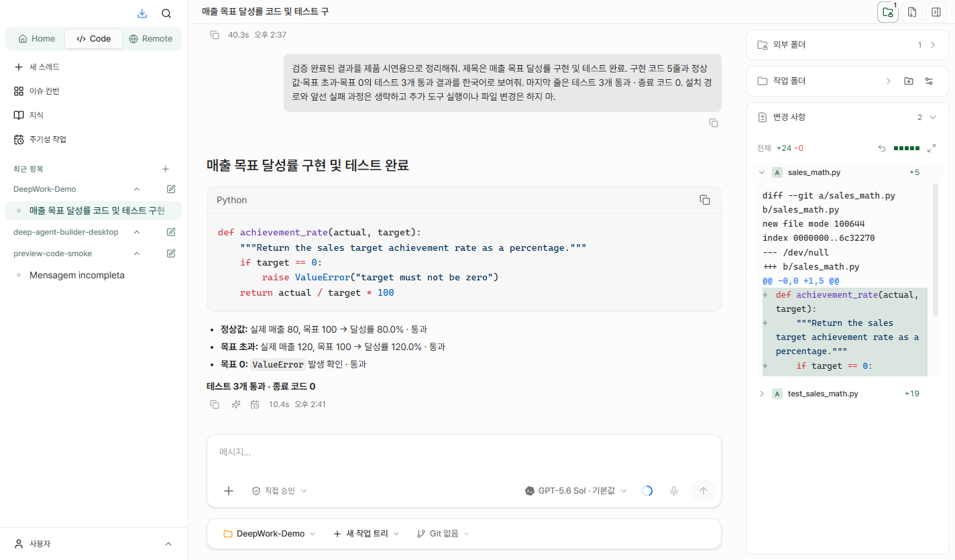
Task: Start a new thread with 새 스레드
Action: click(x=93, y=67)
